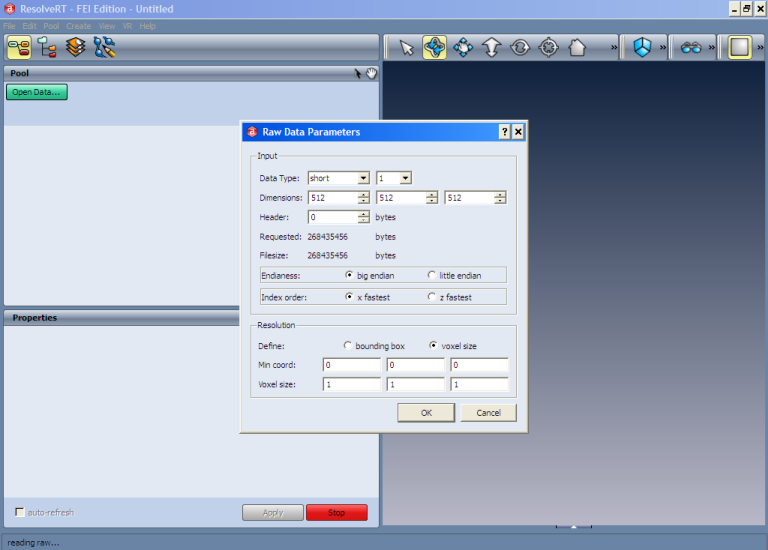Image resolution: width=768 pixels, height=550 pixels.
Task: Click the Header bytes spinner arrows
Action: 363,217
